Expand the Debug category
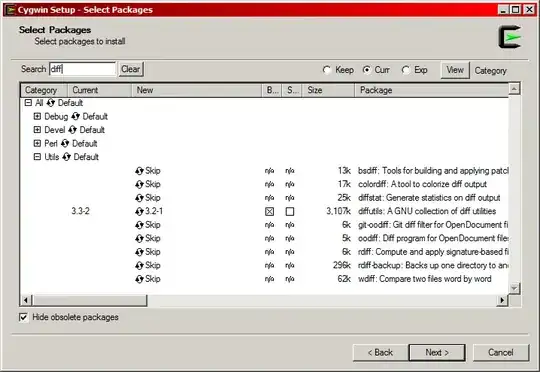This screenshot has height=372, width=540. pyautogui.click(x=37, y=116)
